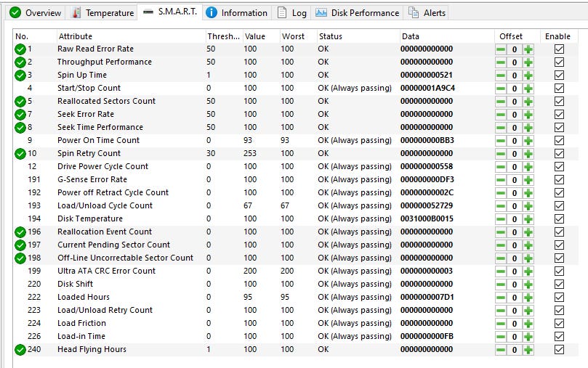The image size is (588, 368).
Task: Switch to the Overview tab
Action: 35,13
